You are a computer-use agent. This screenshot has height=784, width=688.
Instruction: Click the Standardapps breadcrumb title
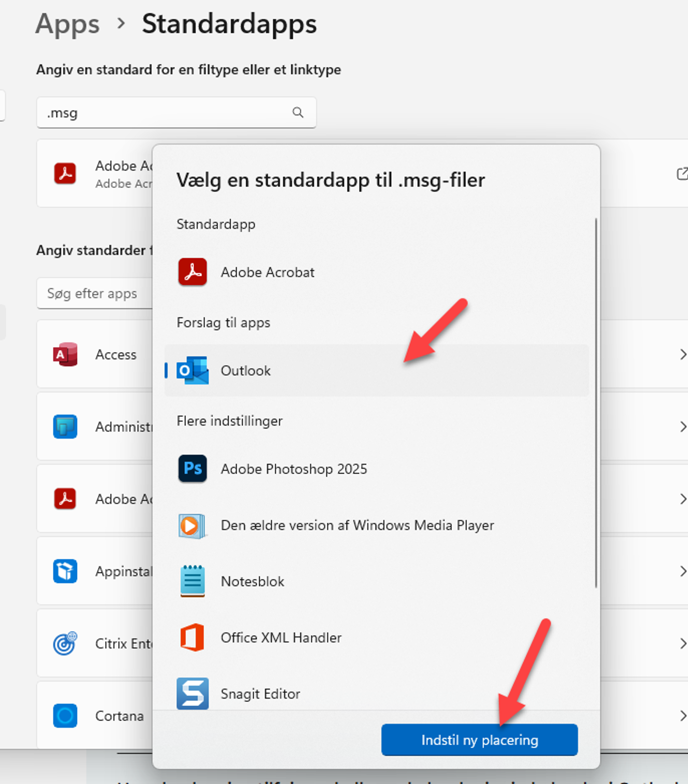tap(229, 24)
